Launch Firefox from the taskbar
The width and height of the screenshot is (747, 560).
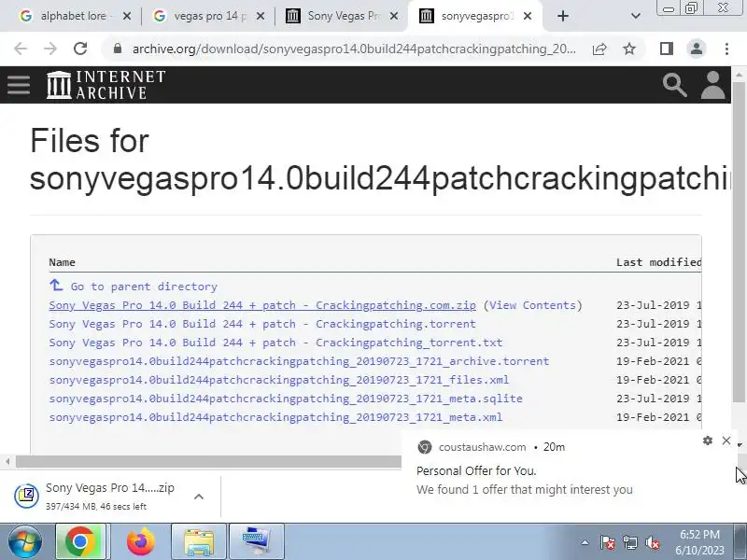(x=141, y=541)
